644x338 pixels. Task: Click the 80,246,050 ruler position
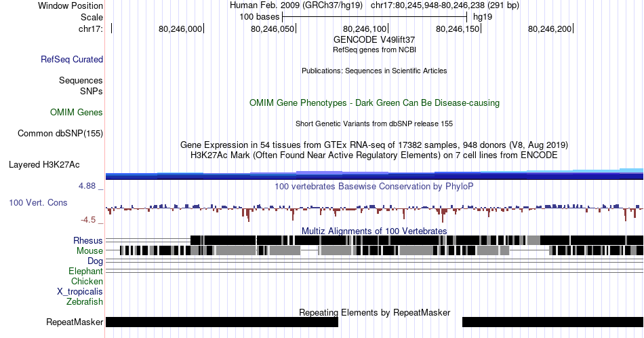coord(273,29)
